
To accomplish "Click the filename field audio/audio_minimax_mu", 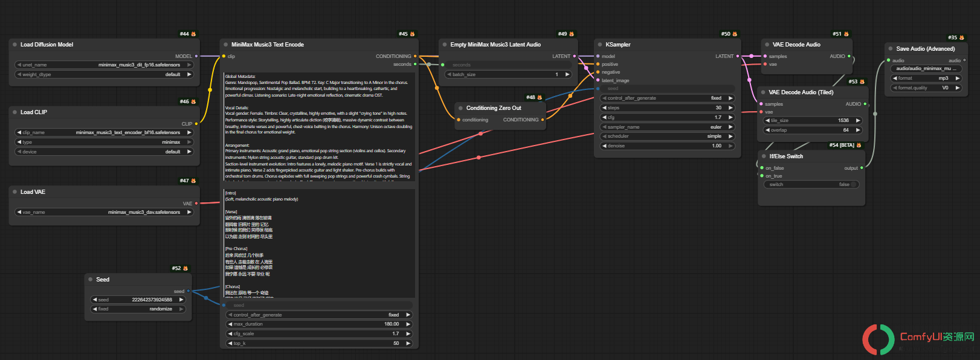I will 926,68.
